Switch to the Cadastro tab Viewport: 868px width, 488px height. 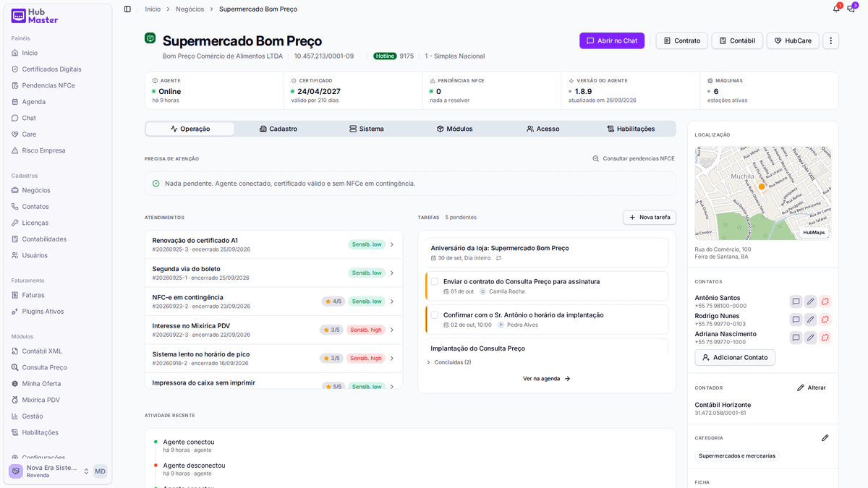278,129
